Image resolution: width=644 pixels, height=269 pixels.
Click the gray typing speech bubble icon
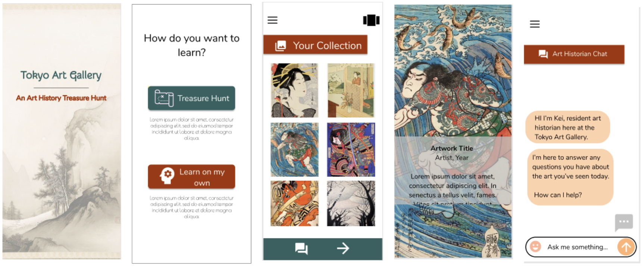coord(624,222)
